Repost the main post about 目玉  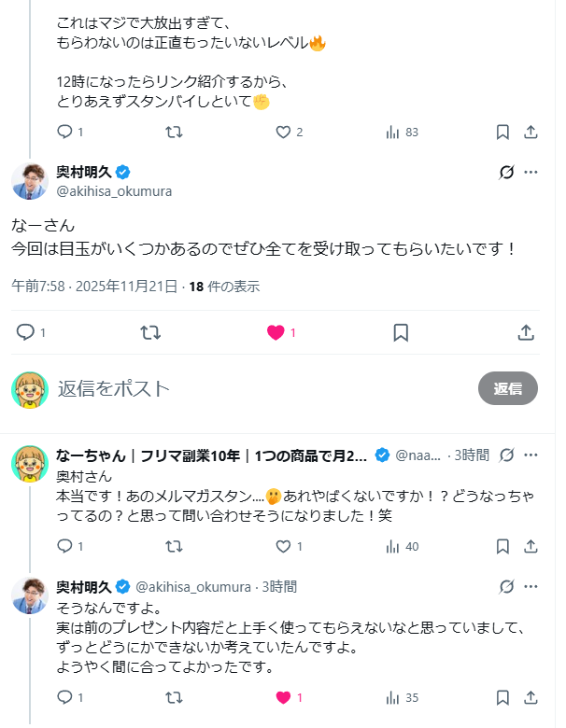(150, 332)
